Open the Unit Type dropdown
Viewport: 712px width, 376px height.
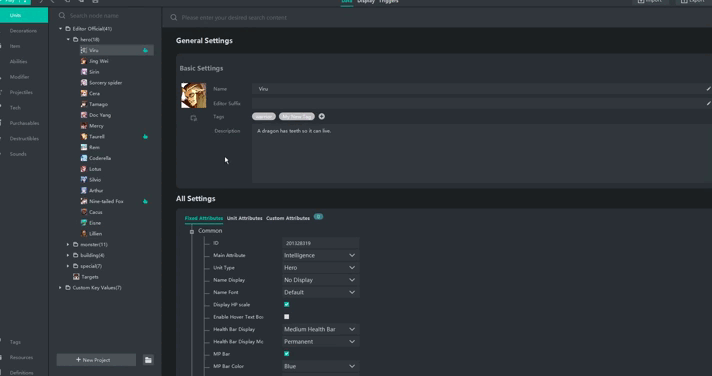tap(321, 267)
